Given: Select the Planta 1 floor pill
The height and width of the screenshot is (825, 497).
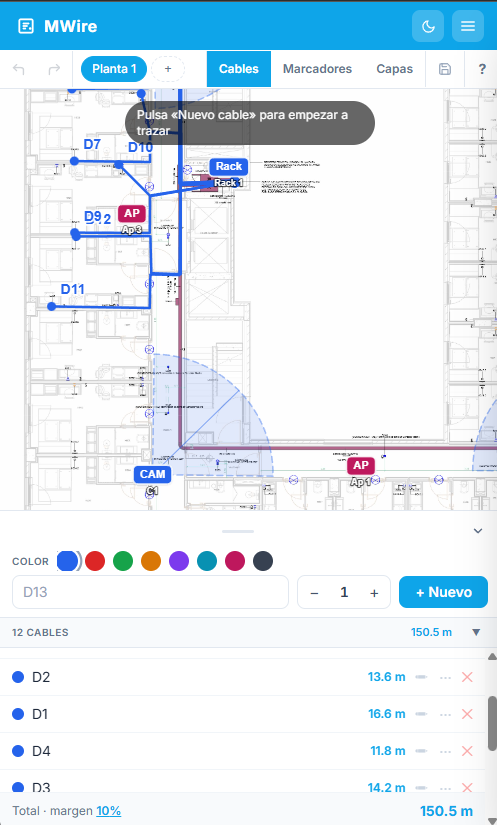Looking at the screenshot, I should pyautogui.click(x=114, y=69).
